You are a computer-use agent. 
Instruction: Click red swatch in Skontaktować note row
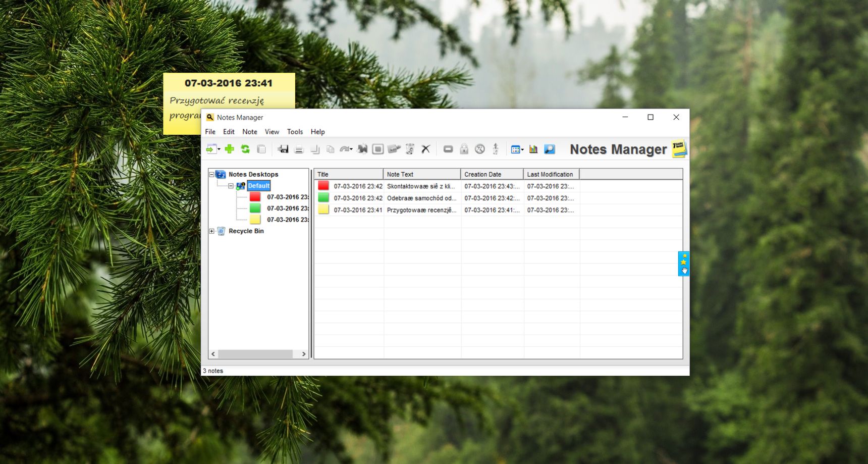click(323, 186)
